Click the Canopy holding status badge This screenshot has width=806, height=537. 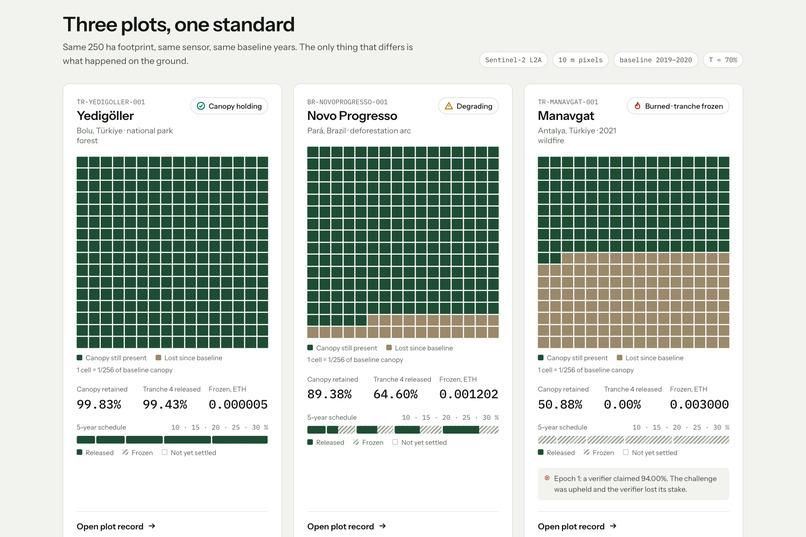pos(229,106)
